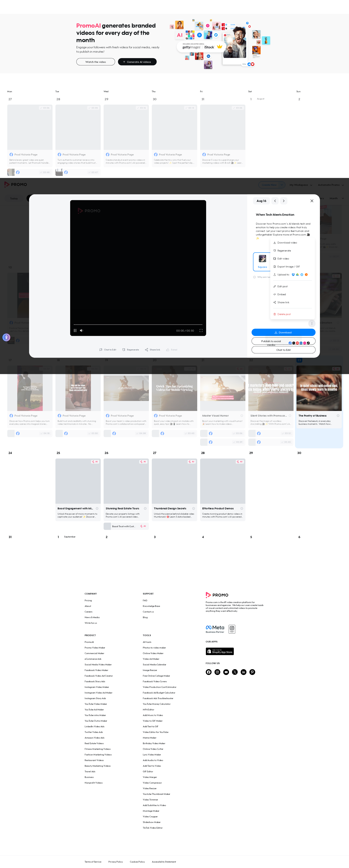Open the three-dot more options button

tap(312, 323)
